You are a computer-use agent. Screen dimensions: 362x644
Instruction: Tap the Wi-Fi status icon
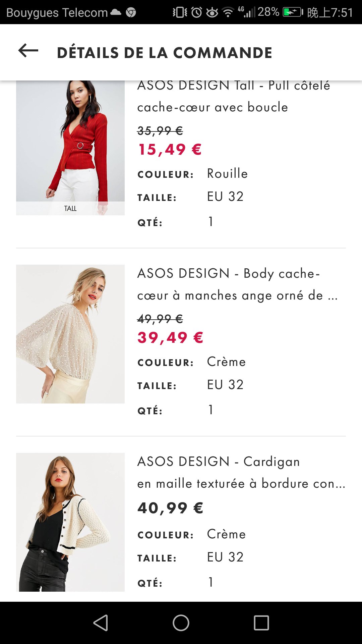tap(228, 13)
